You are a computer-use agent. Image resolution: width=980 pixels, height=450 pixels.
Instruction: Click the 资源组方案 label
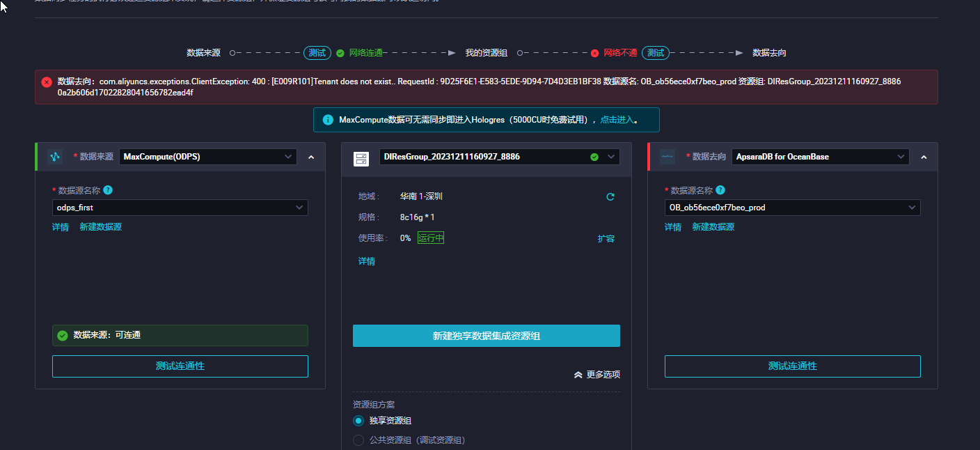(374, 405)
